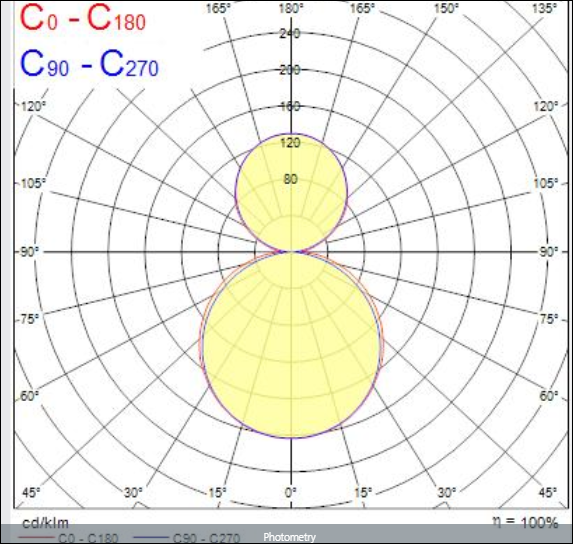The height and width of the screenshot is (544, 573).
Task: Click the polar diagram center origin point
Action: click(x=291, y=251)
